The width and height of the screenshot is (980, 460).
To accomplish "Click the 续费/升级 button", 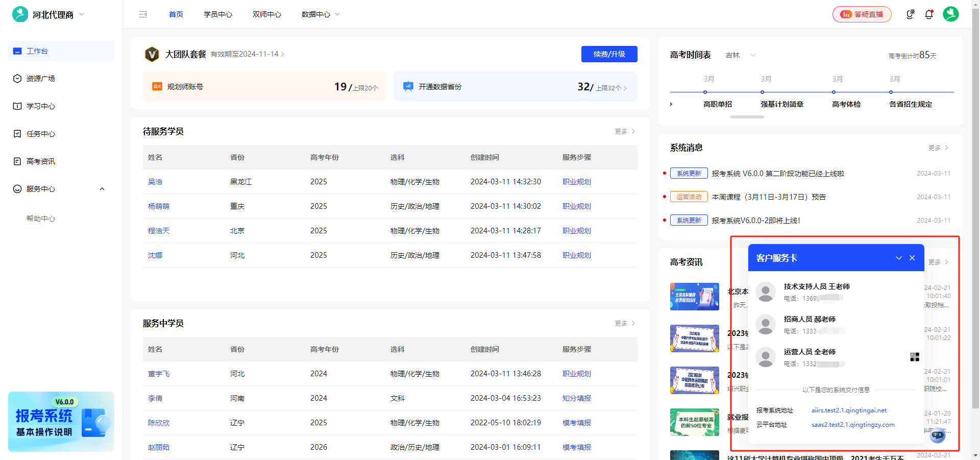I will (x=609, y=54).
